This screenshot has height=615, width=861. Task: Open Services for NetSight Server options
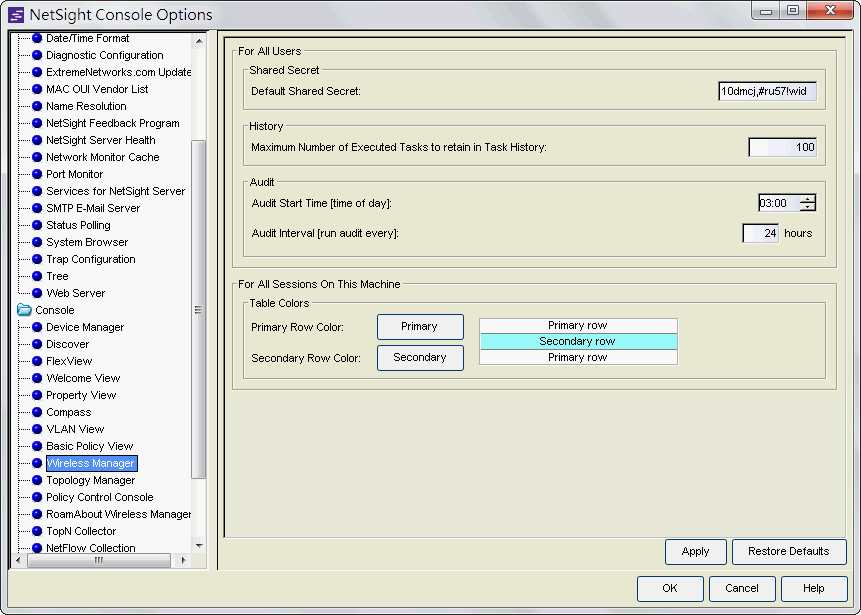pos(115,192)
